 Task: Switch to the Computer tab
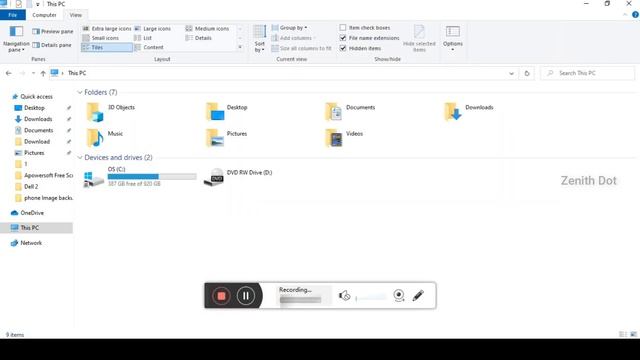[44, 15]
